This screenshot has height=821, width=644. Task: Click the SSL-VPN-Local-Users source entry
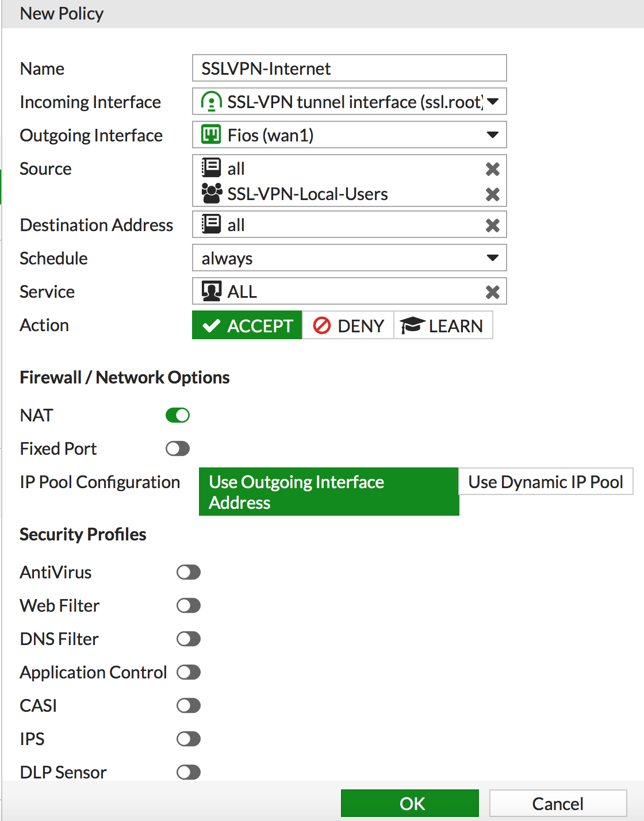tap(308, 194)
